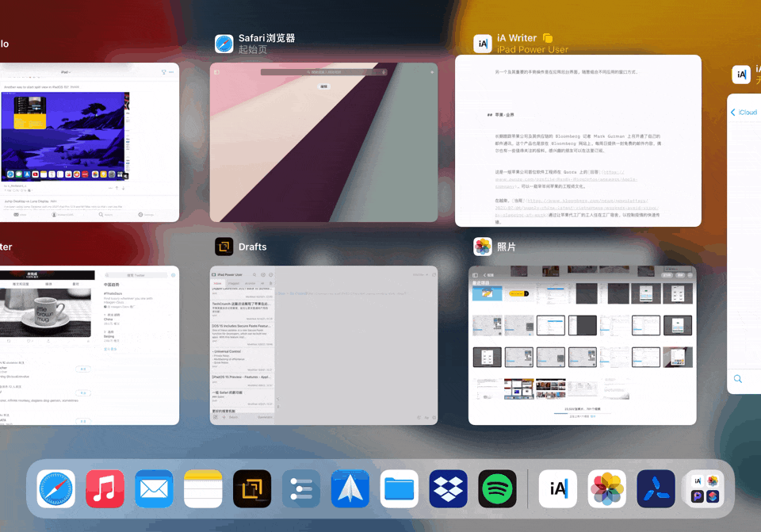Screen dimensions: 761x532
Task: Open the App Library folder in the dock
Action: 705,489
